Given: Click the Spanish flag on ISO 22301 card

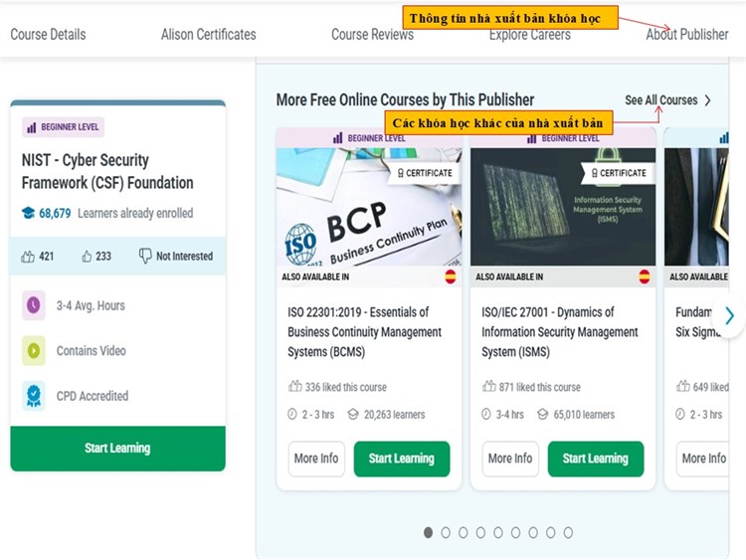Looking at the screenshot, I should pos(450,277).
